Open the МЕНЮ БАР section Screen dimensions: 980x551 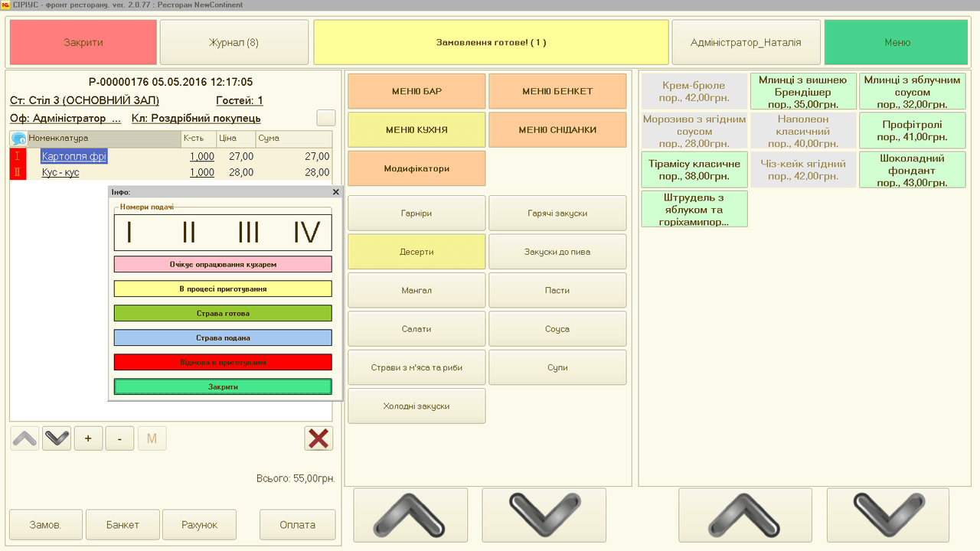coord(416,91)
